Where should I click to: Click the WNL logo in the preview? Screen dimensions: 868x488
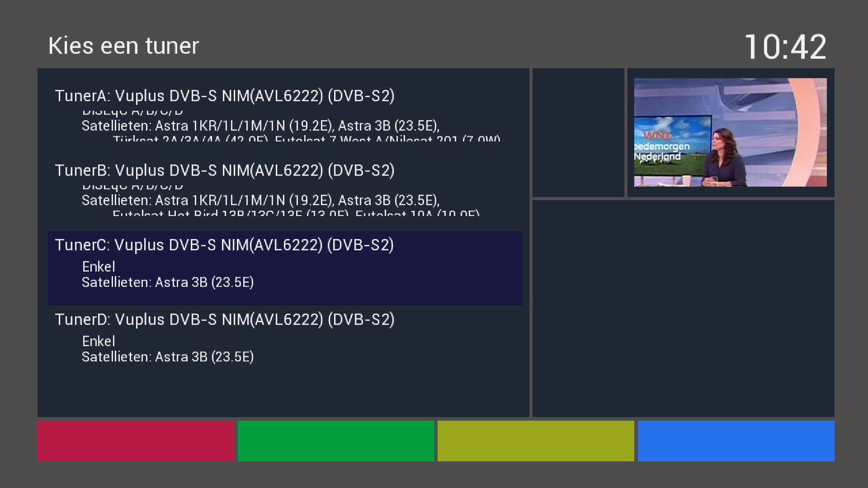click(x=657, y=135)
